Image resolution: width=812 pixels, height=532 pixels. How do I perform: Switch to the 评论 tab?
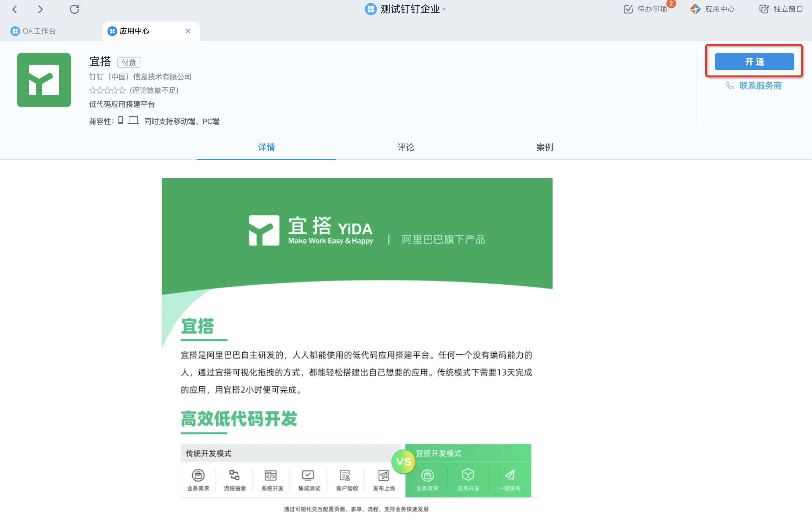click(x=405, y=147)
